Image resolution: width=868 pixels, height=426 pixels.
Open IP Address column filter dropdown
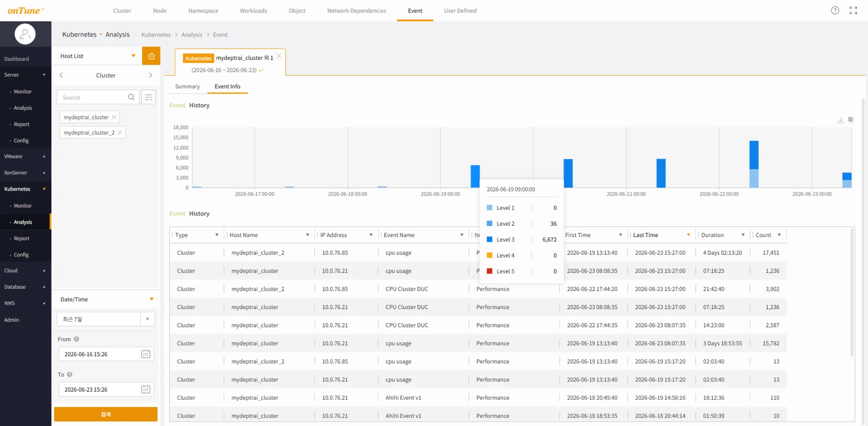(x=371, y=235)
